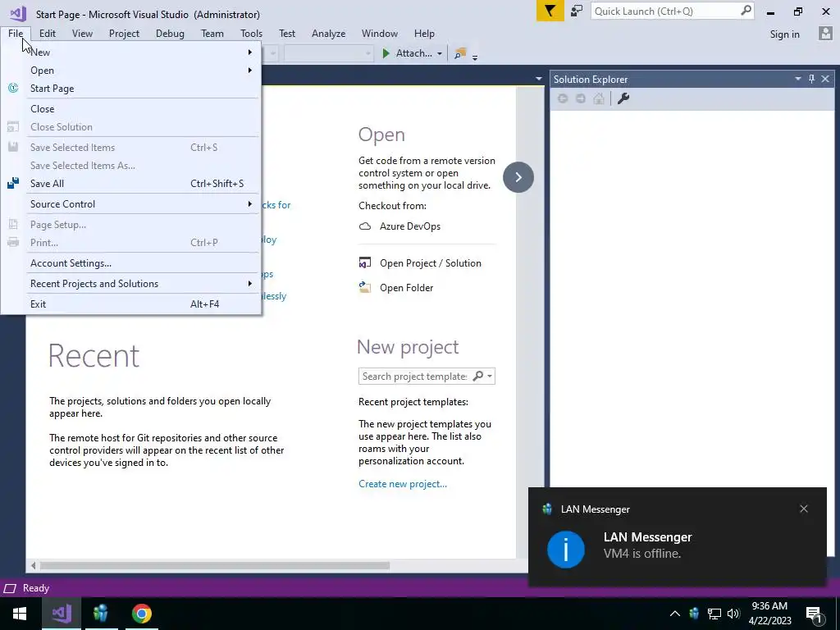Image resolution: width=840 pixels, height=630 pixels.
Task: Click the Azure DevOps cloud icon
Action: (x=365, y=226)
